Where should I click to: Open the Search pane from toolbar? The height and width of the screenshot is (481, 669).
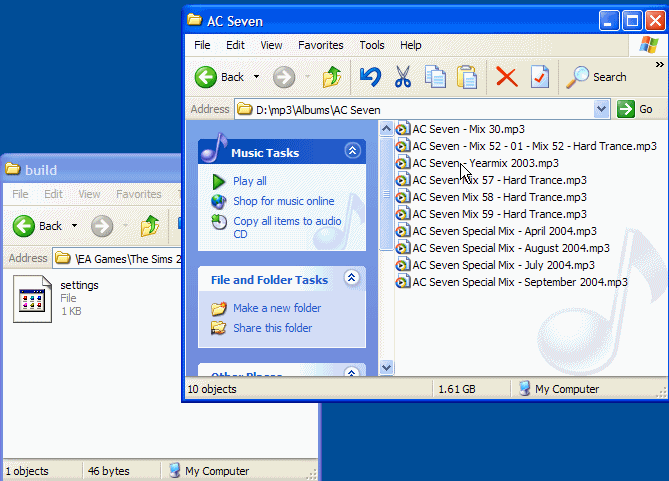pyautogui.click(x=597, y=77)
